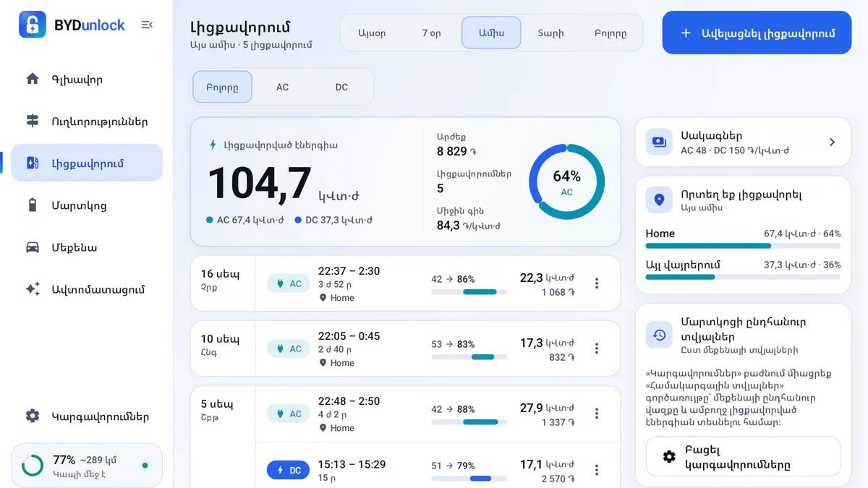The image size is (868, 488).
Task: Click the 64% AC donut chart
Action: click(566, 181)
